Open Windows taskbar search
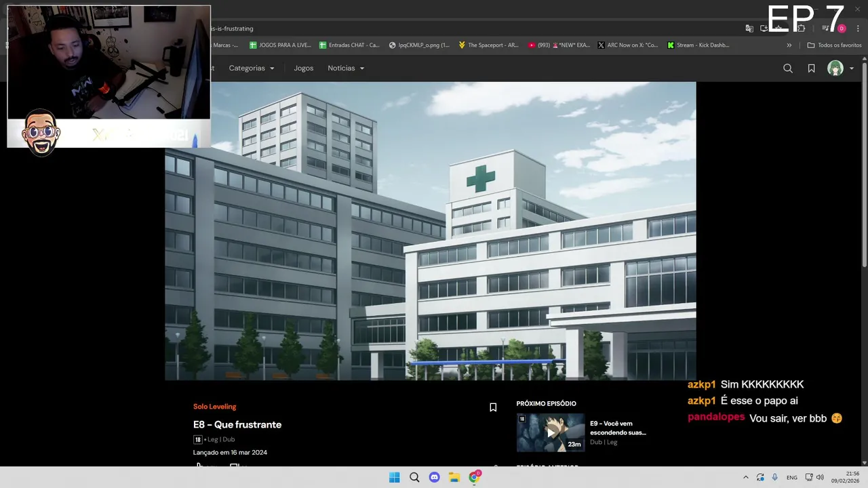The width and height of the screenshot is (868, 488). pyautogui.click(x=414, y=477)
